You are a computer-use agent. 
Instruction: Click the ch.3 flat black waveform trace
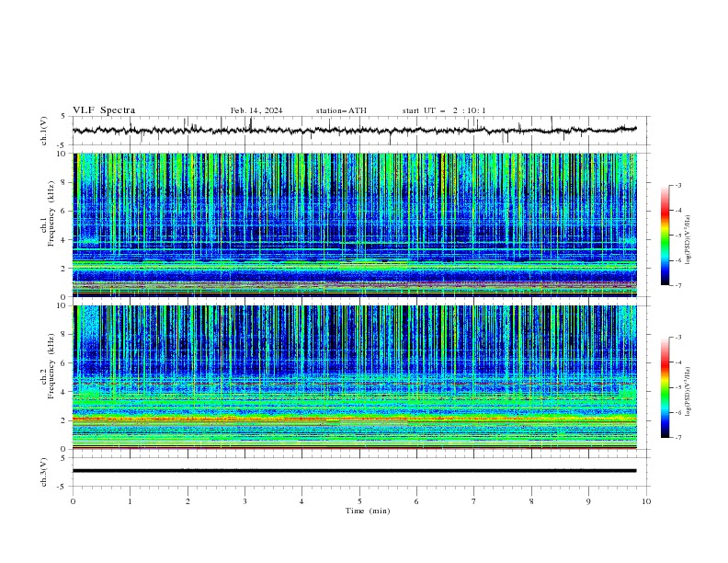(354, 471)
